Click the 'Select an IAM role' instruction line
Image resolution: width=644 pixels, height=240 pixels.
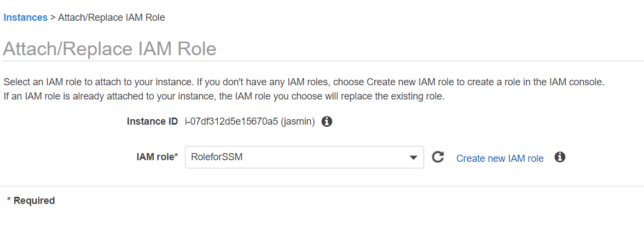(303, 83)
